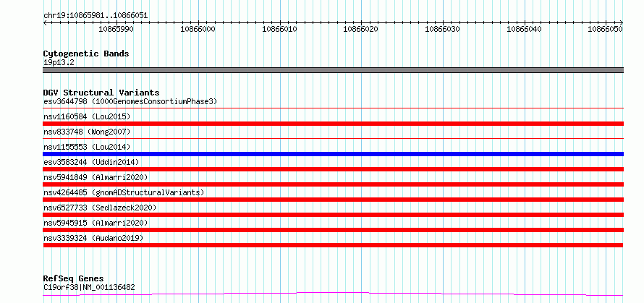Viewport: 644px width, 303px height.
Task: Click ruler tick label 10866020
Action: point(361,29)
